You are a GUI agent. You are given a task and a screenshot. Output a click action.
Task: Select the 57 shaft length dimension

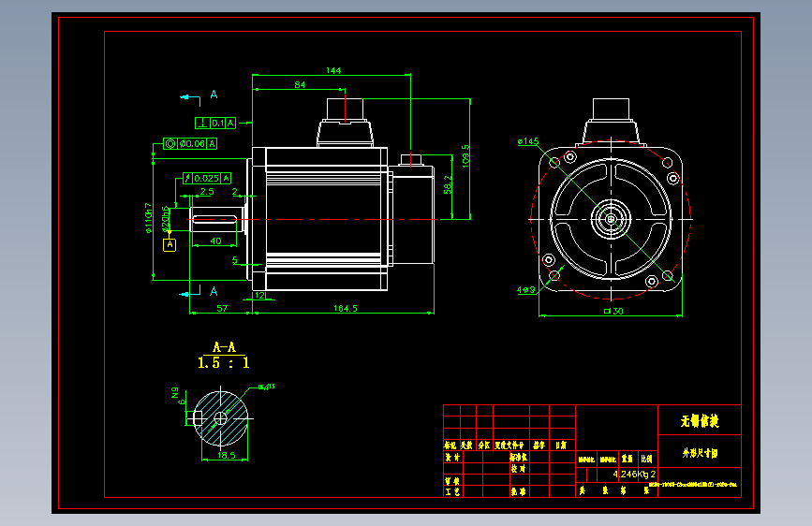(x=222, y=309)
